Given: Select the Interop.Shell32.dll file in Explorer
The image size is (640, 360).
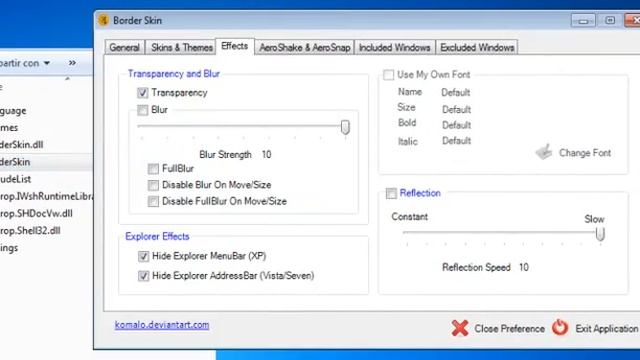Looking at the screenshot, I should [30, 231].
